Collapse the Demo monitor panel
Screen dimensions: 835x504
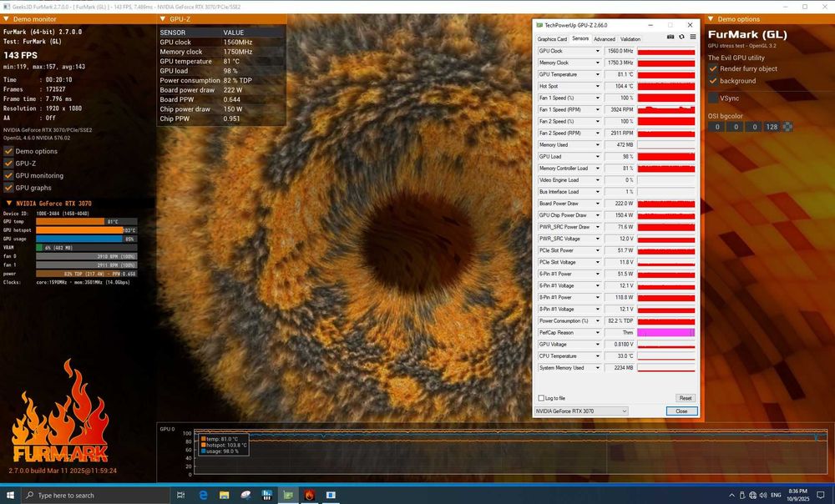click(7, 19)
